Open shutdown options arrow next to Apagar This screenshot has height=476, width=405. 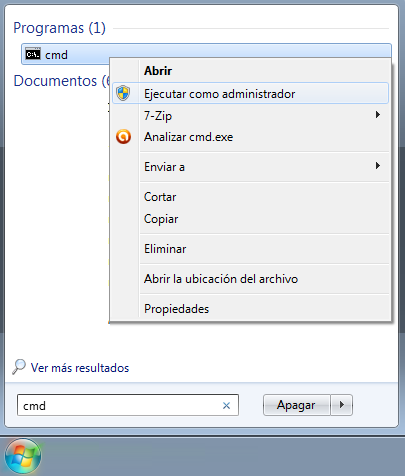[x=342, y=405]
